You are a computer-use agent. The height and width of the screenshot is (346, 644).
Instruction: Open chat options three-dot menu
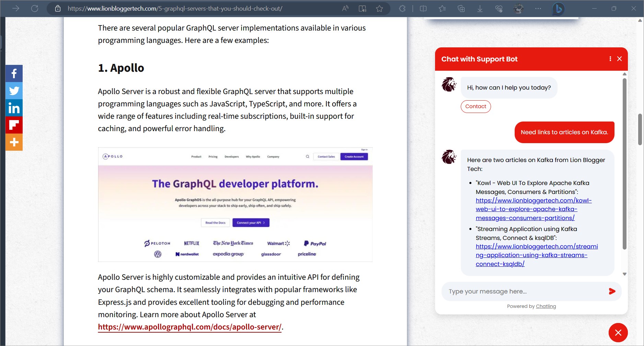pyautogui.click(x=610, y=59)
